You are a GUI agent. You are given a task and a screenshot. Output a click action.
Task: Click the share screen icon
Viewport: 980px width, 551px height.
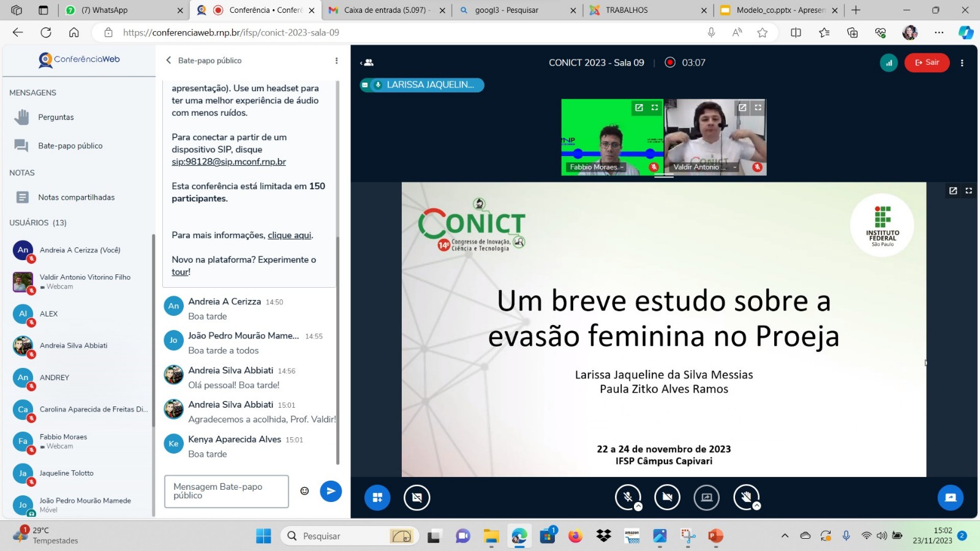point(706,497)
